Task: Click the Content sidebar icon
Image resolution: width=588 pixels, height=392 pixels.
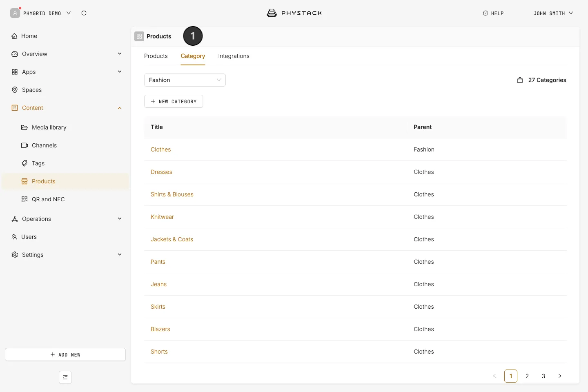Action: 15,108
